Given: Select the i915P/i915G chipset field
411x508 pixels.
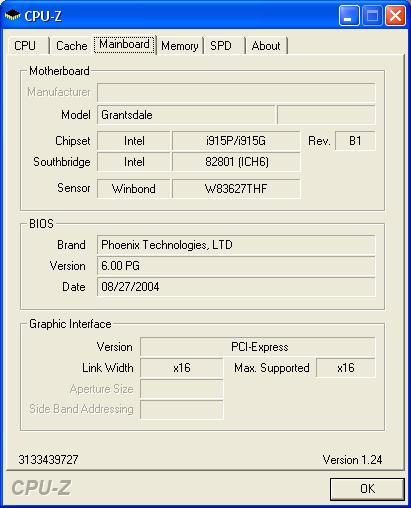Looking at the screenshot, I should click(x=236, y=141).
